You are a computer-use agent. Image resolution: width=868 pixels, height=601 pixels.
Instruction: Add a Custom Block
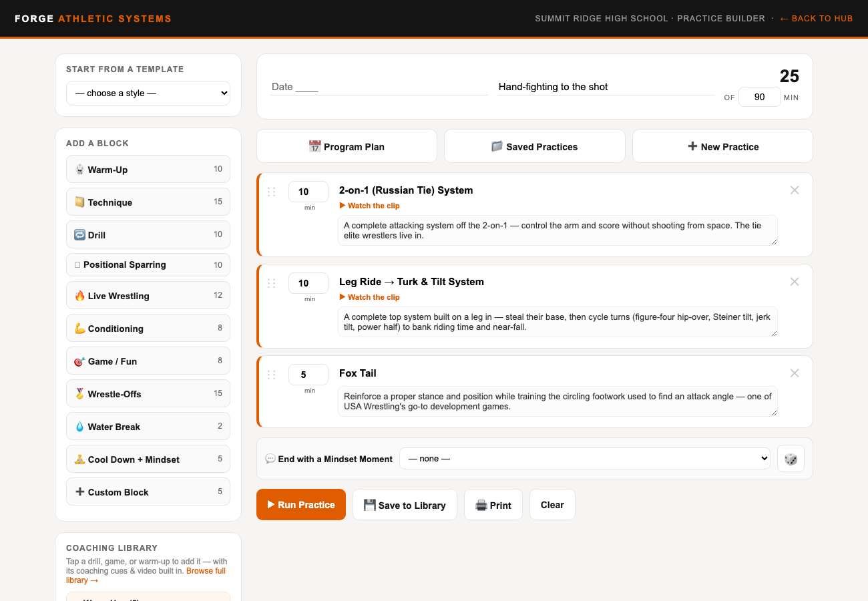[148, 491]
